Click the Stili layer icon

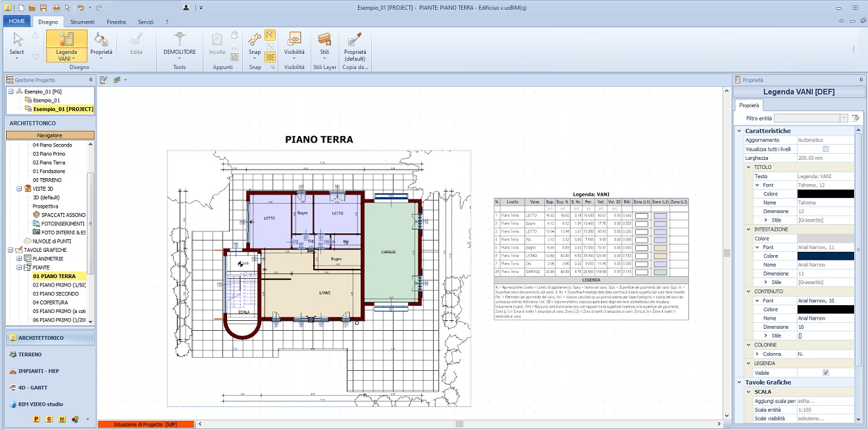[324, 39]
